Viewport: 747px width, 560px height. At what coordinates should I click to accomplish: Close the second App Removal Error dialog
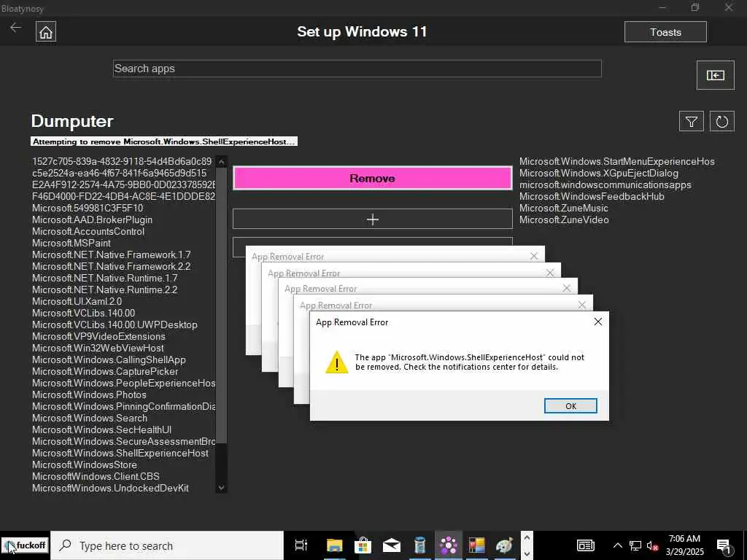tap(550, 273)
